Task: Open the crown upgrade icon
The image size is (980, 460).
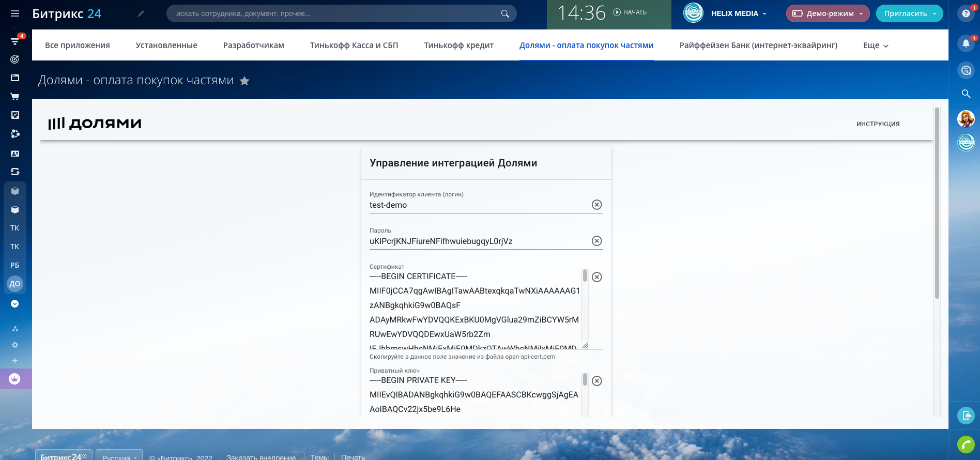Action: coord(15,379)
